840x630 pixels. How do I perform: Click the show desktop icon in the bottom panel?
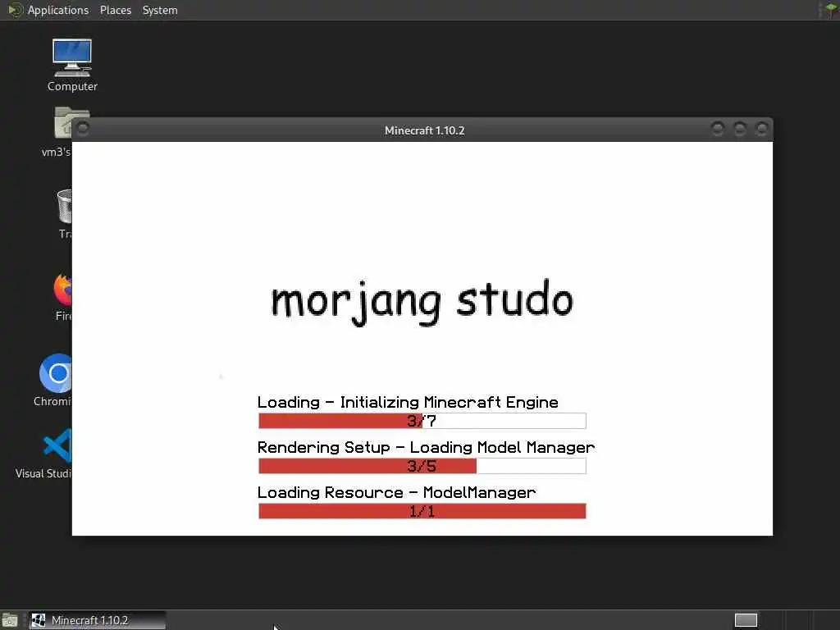tap(10, 620)
